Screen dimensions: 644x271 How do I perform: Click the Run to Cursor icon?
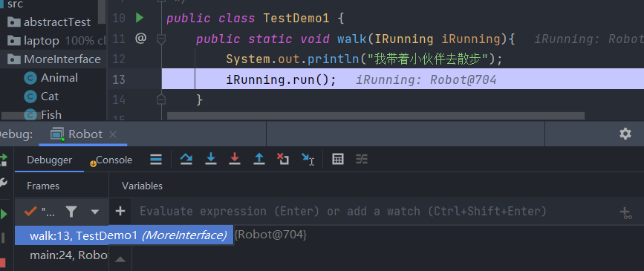(308, 159)
